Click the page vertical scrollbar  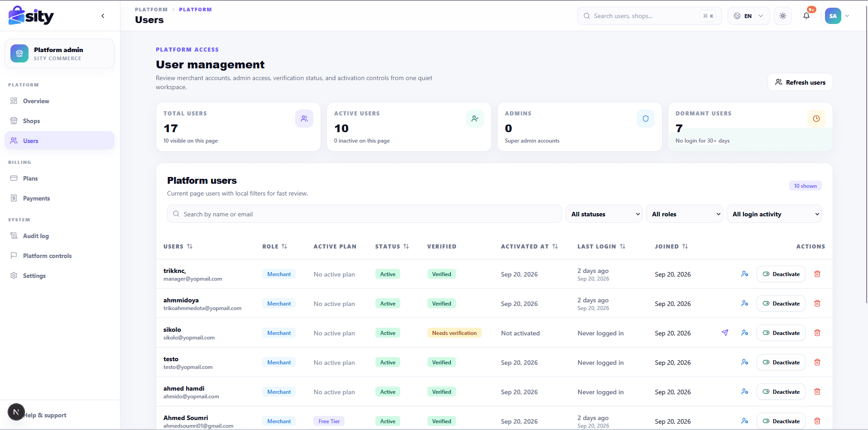coord(866,154)
